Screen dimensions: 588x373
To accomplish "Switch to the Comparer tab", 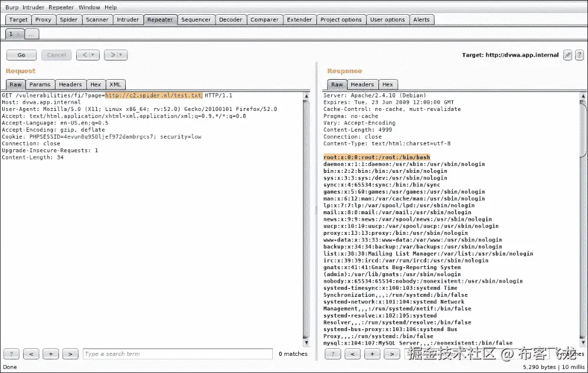I will click(x=264, y=19).
